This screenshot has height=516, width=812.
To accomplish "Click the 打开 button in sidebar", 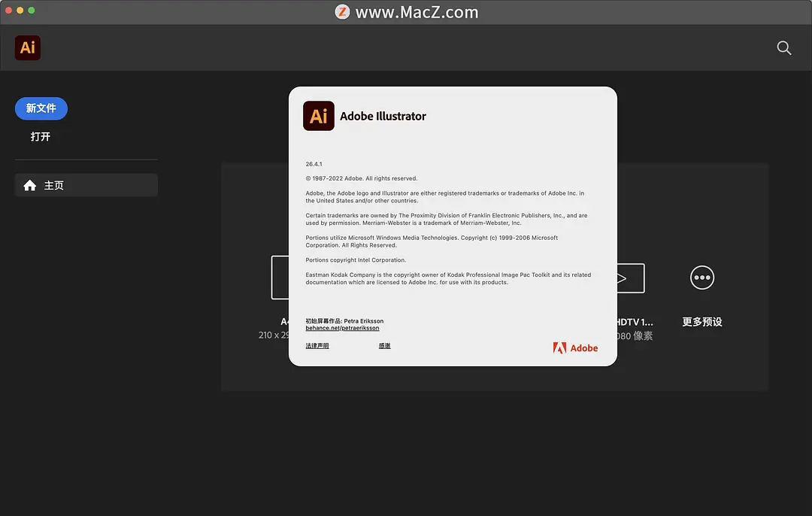I will 41,136.
